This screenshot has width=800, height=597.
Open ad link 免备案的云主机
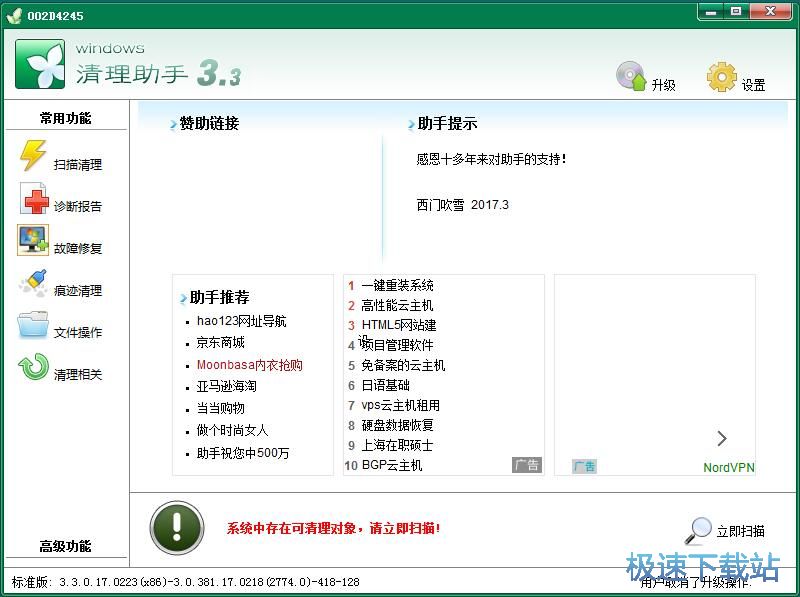click(x=403, y=365)
